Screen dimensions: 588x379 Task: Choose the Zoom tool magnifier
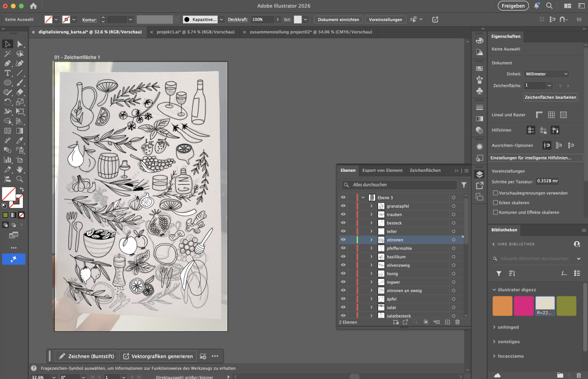pyautogui.click(x=20, y=179)
